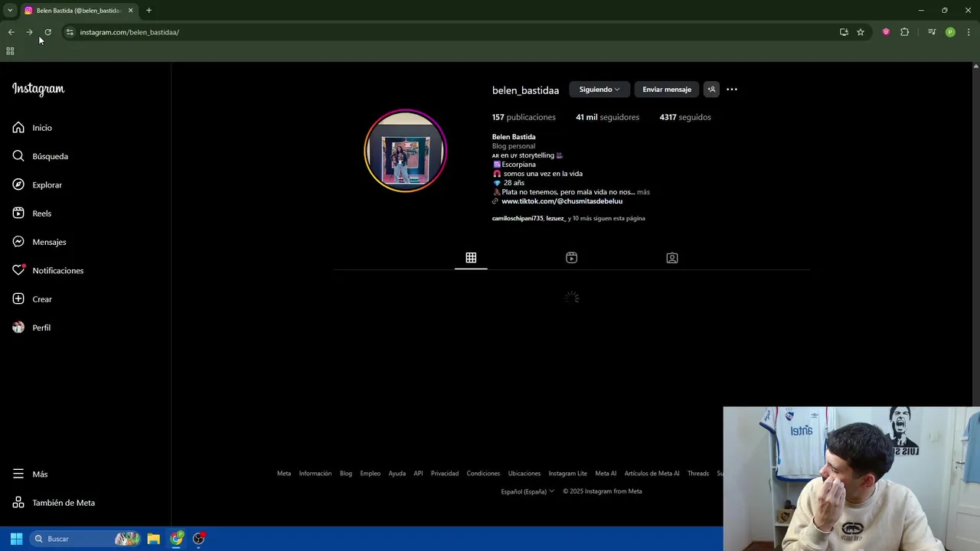This screenshot has width=980, height=551.
Task: Open the profile three-dots options
Action: point(732,90)
